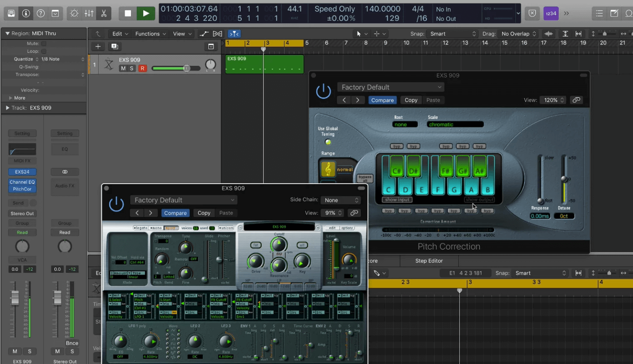Show more control bar items chevrons
633x364 pixels.
point(566,14)
